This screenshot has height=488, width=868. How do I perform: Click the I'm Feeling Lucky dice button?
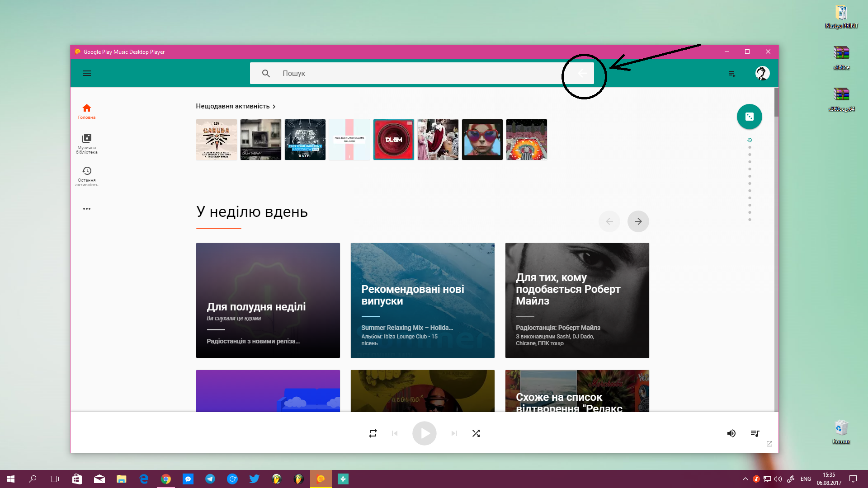tap(749, 117)
